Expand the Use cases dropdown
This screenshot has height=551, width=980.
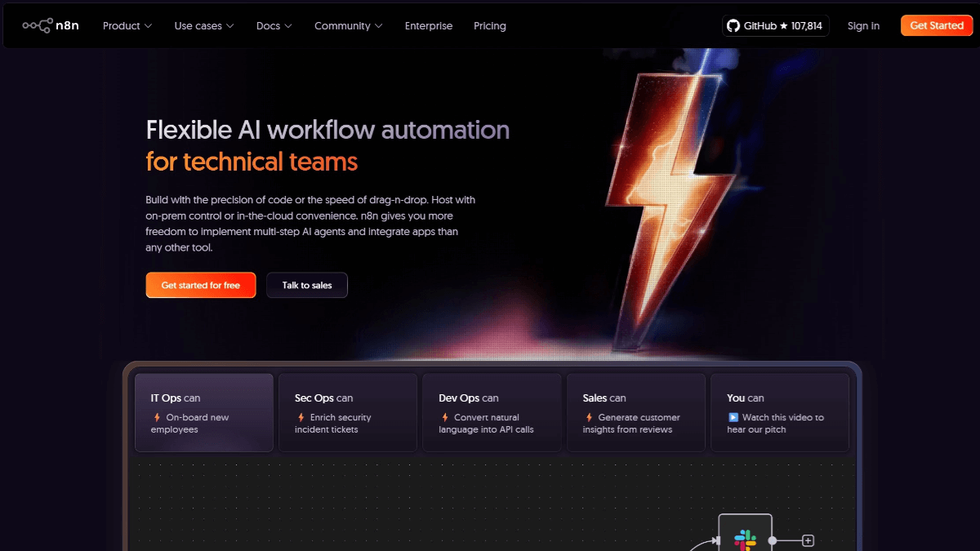[204, 25]
